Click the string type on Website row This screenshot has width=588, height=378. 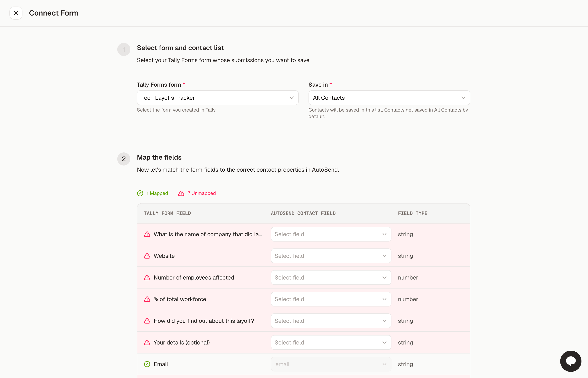pos(405,256)
